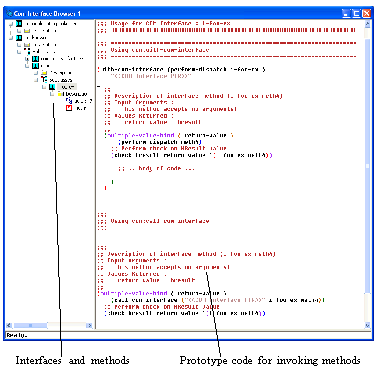
Task: Click the horizontal scrollbar thumb under the tree
Action: [x=30, y=325]
